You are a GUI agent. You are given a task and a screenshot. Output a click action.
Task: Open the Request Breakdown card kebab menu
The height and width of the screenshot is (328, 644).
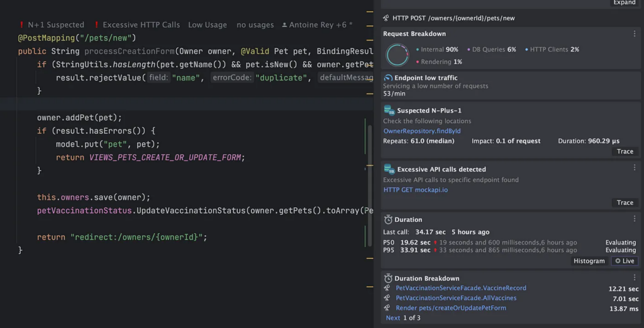[635, 34]
